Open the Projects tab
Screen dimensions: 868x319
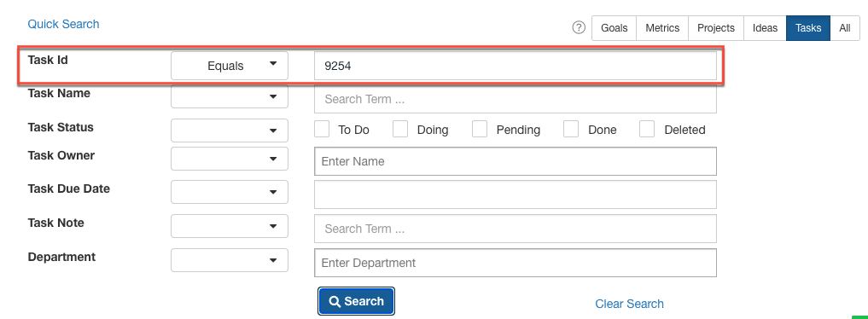(716, 28)
